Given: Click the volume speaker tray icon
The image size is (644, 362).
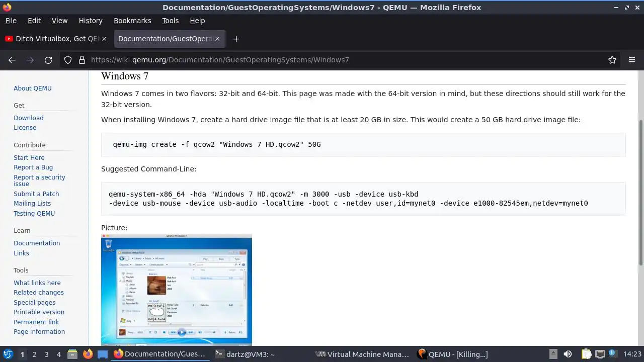Looking at the screenshot, I should [568, 354].
